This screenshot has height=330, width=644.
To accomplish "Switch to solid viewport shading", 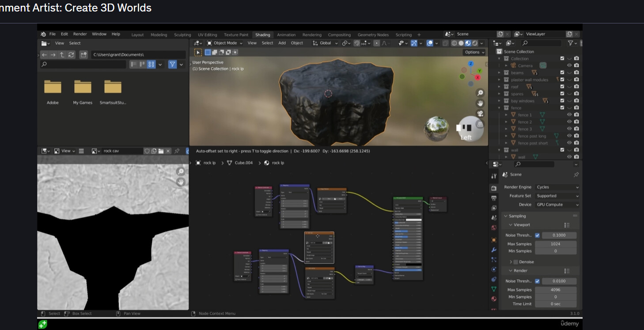I will click(x=461, y=43).
